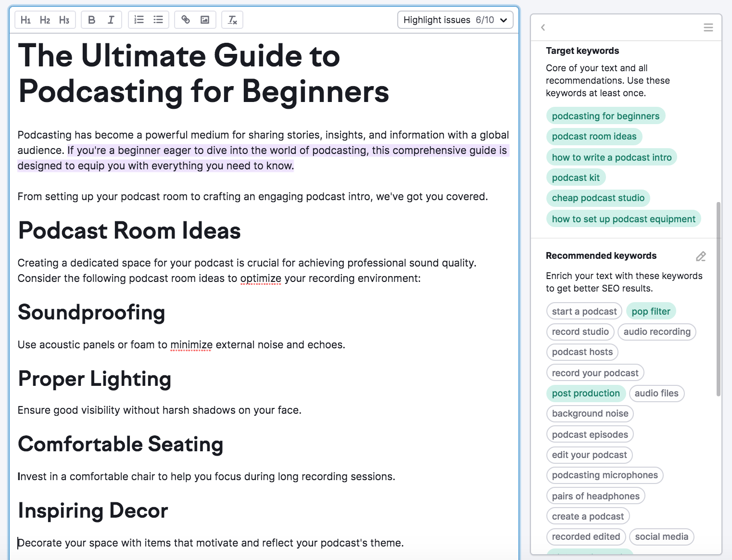732x560 pixels.
Task: Insert a numbered list
Action: click(x=139, y=20)
